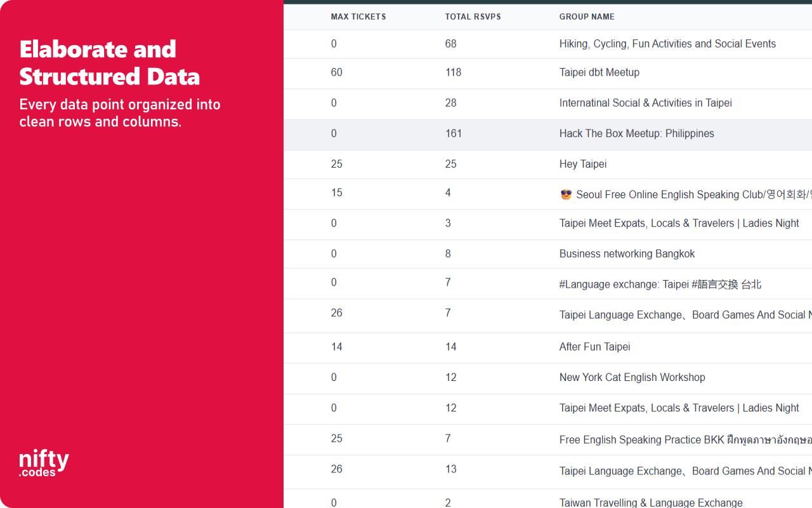Open the Taiwan Travelling & Language Exchange link
The height and width of the screenshot is (508, 812).
[651, 502]
